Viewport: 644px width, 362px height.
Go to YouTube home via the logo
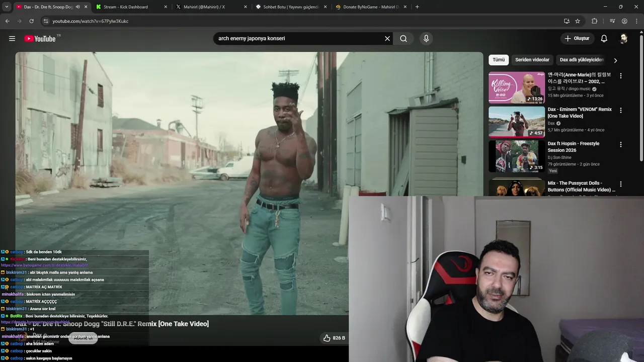pos(40,39)
